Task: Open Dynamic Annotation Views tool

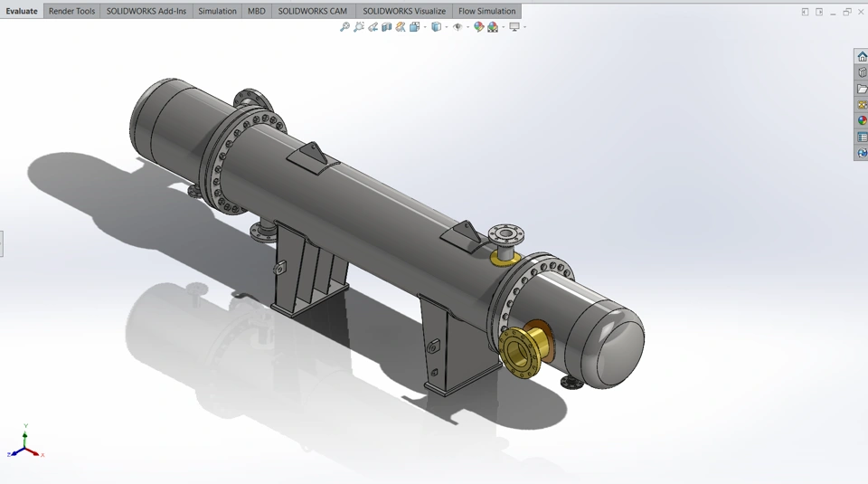Action: tap(401, 26)
